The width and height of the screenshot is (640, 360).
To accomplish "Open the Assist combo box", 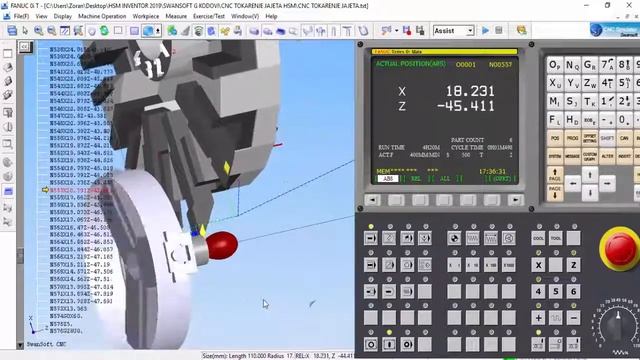I will coord(453,31).
